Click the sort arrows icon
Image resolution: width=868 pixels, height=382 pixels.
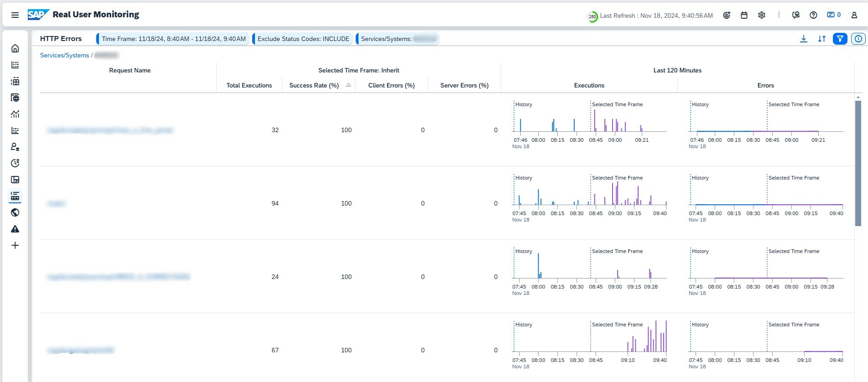point(821,39)
